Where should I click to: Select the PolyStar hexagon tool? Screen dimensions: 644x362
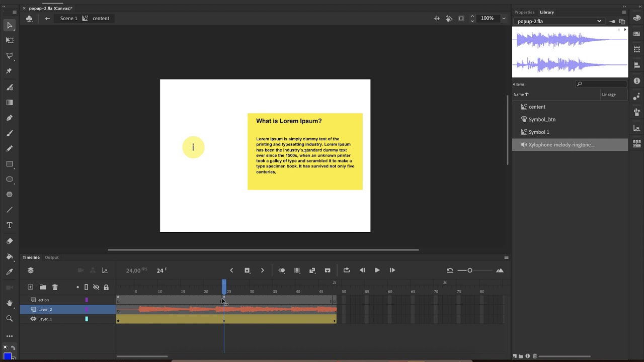[x=10, y=194]
